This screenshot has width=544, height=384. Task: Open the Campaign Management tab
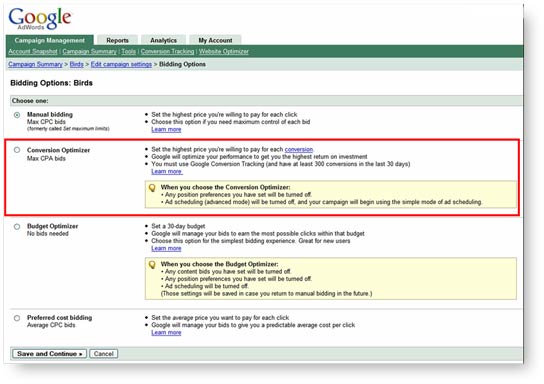click(x=50, y=40)
